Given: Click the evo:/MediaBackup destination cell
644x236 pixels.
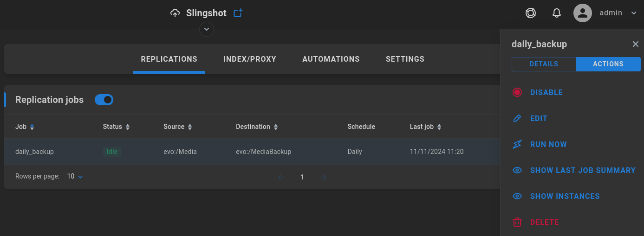Looking at the screenshot, I should (263, 152).
